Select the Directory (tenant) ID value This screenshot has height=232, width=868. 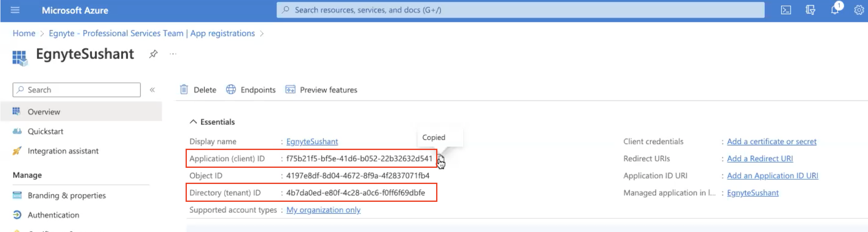point(355,193)
